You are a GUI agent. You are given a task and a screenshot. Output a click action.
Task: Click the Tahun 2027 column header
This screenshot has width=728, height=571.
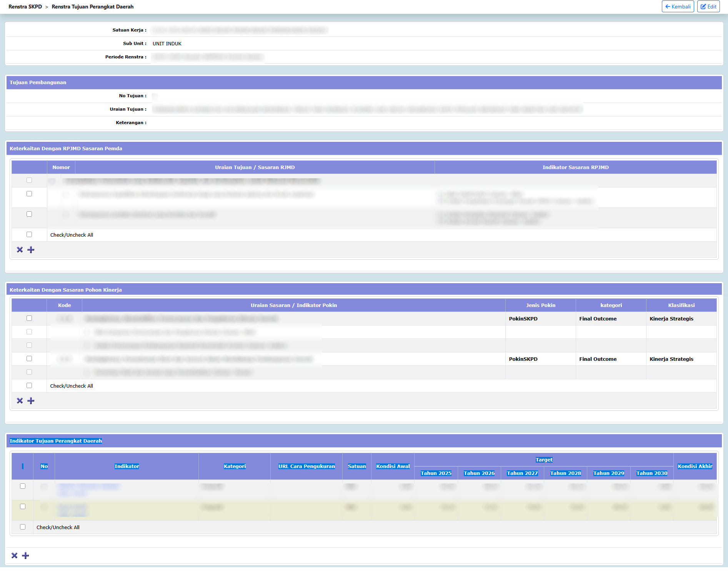point(522,473)
